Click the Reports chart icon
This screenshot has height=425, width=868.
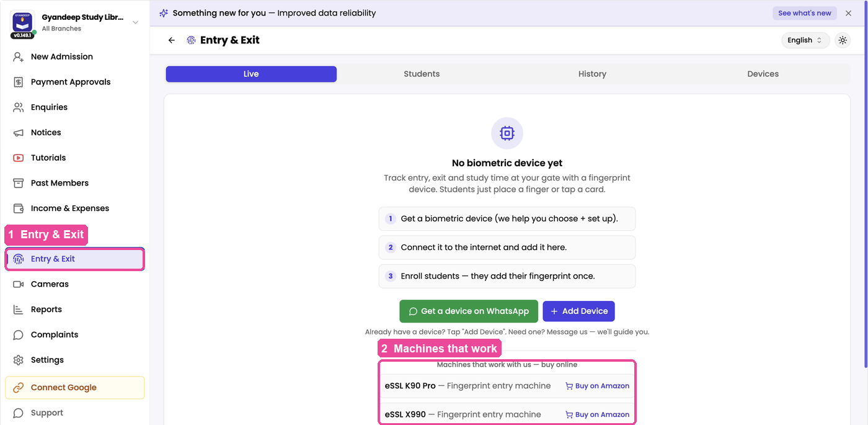(x=19, y=310)
